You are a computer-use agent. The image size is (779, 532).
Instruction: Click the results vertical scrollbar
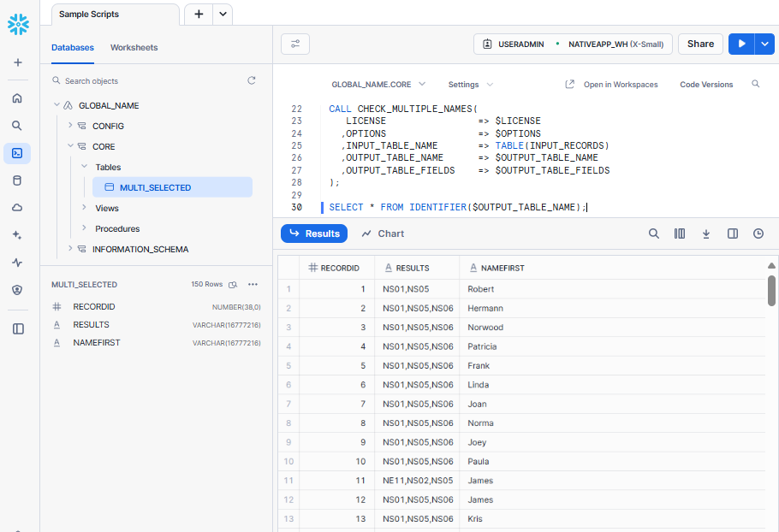[x=771, y=291]
